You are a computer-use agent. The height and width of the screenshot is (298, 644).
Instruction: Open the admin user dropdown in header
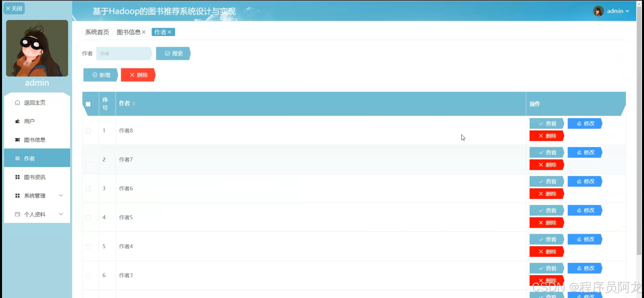(618, 11)
